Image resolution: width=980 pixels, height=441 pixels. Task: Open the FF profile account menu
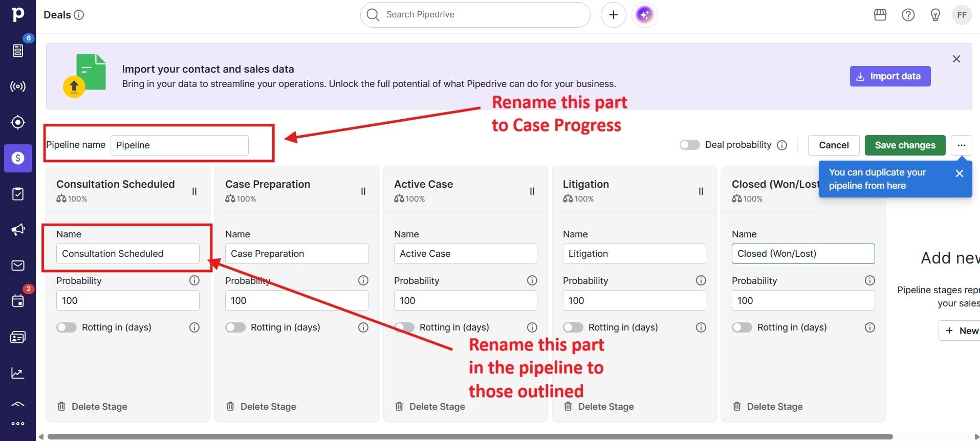click(962, 14)
